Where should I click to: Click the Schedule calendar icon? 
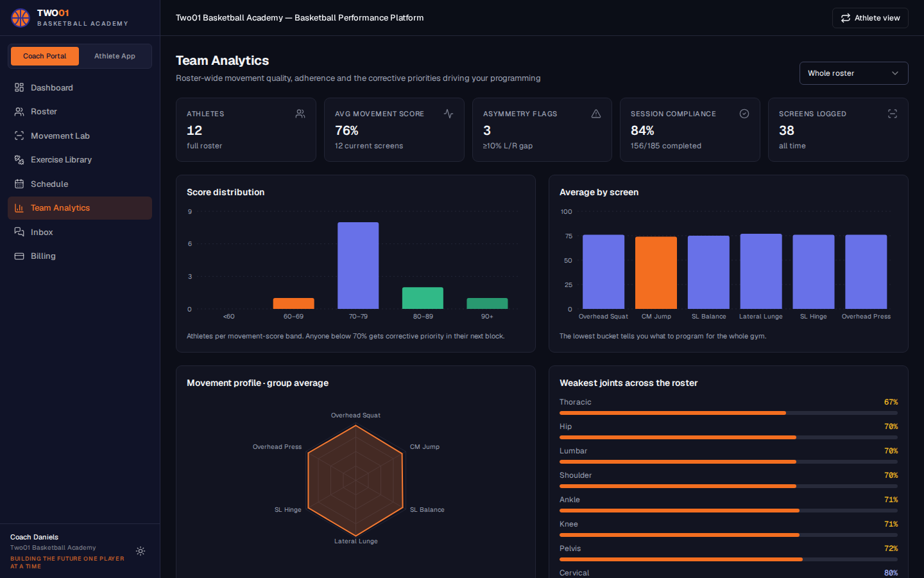(x=19, y=184)
